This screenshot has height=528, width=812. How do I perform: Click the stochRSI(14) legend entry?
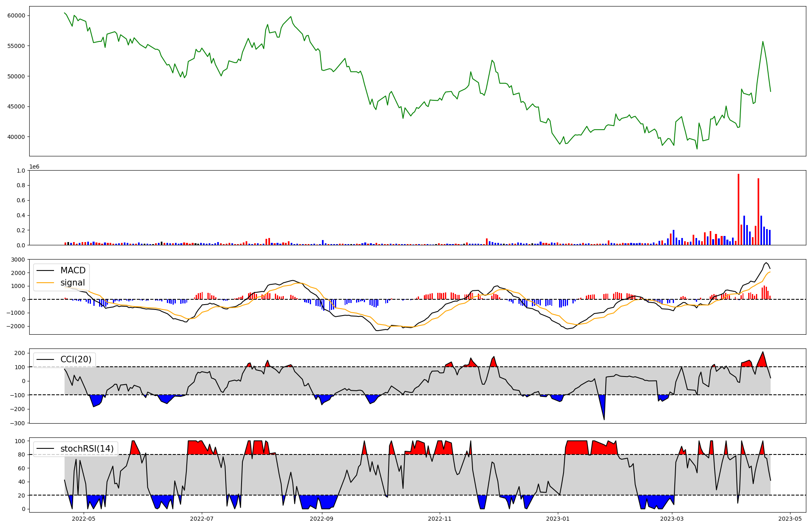(x=87, y=449)
